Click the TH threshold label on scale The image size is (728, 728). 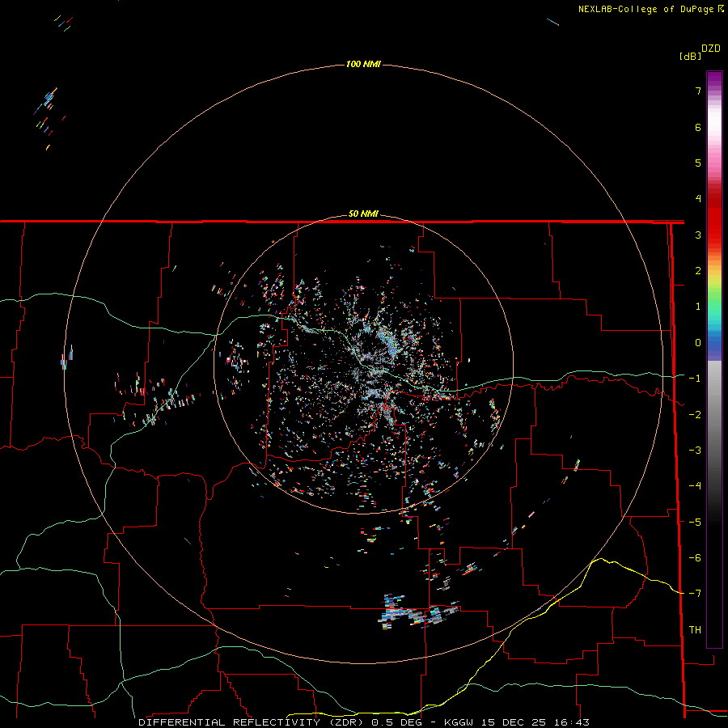[x=695, y=630]
